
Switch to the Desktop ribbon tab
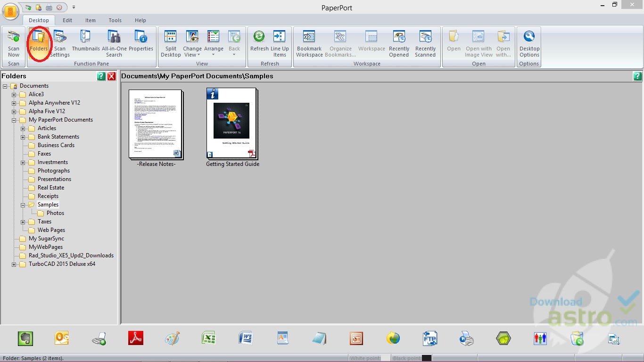point(39,20)
